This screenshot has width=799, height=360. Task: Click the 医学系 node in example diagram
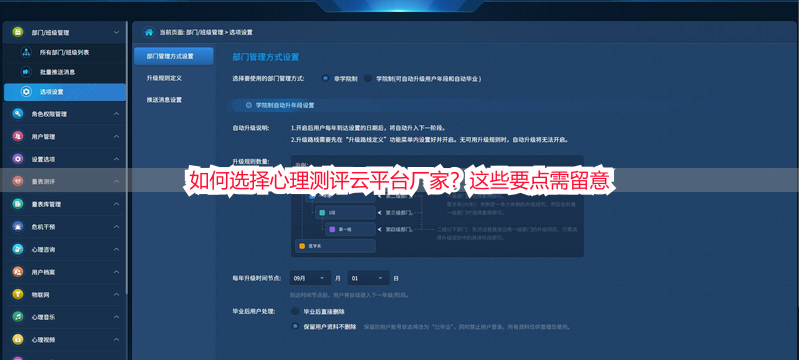335,246
